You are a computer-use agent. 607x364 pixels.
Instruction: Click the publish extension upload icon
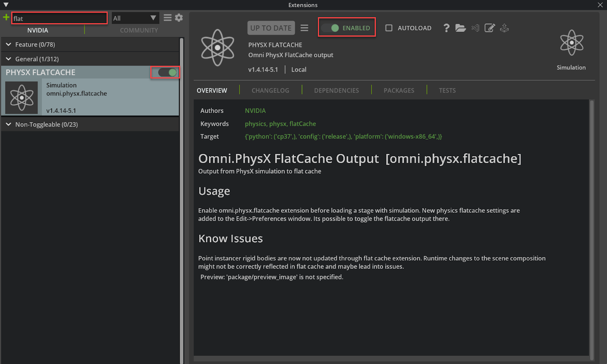tap(504, 28)
